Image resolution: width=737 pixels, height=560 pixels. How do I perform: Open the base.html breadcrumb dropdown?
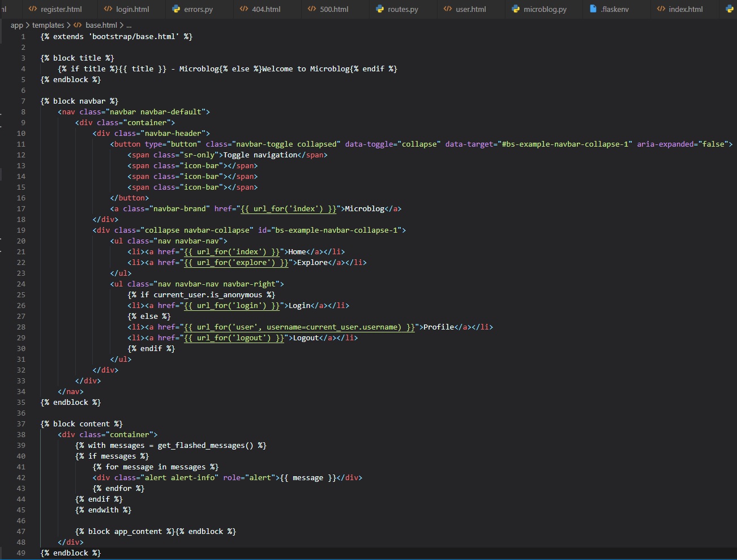(101, 25)
